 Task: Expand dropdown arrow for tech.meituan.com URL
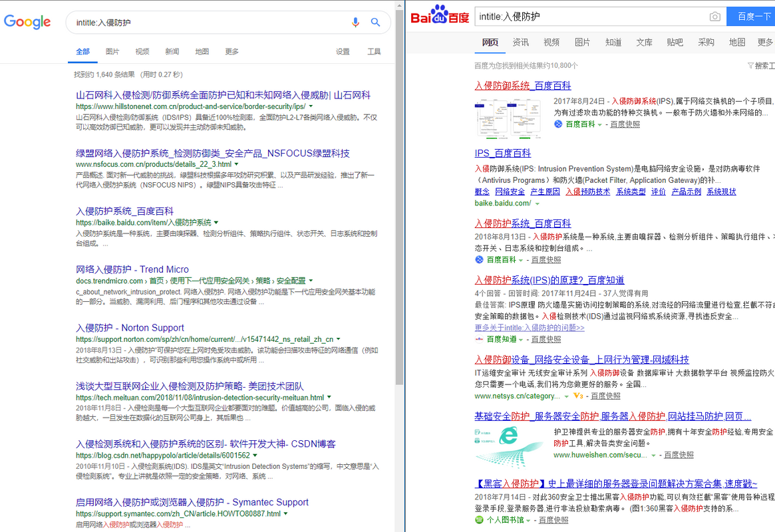pos(329,397)
